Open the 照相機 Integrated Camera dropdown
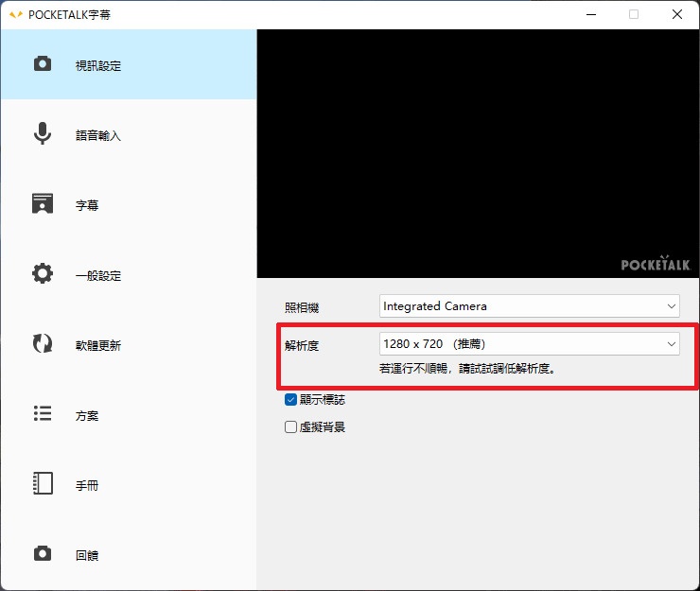700x591 pixels. 529,306
